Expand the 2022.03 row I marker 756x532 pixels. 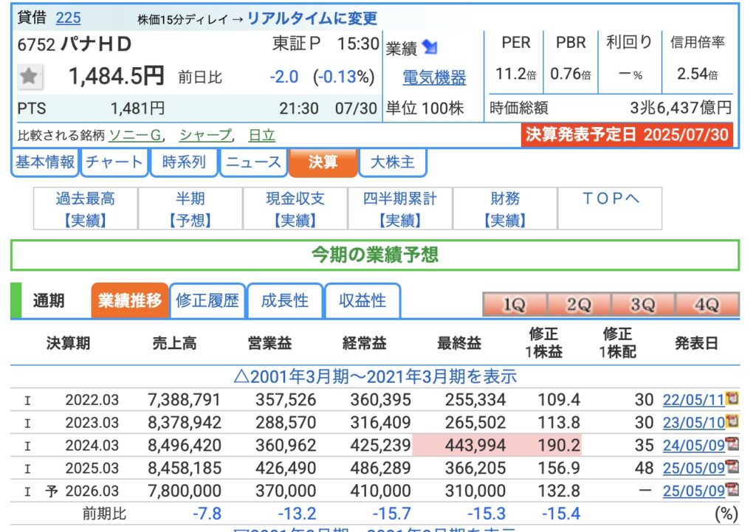(27, 401)
